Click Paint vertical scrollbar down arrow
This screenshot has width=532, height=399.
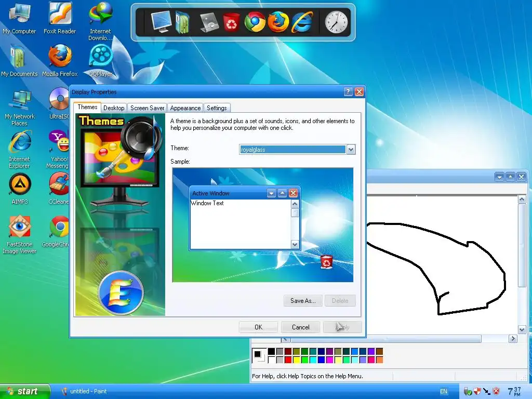[x=522, y=329]
